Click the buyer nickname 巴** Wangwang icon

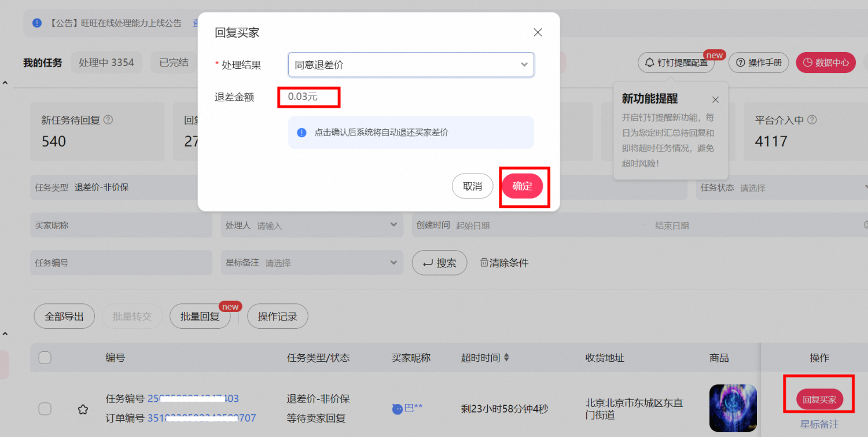(397, 409)
